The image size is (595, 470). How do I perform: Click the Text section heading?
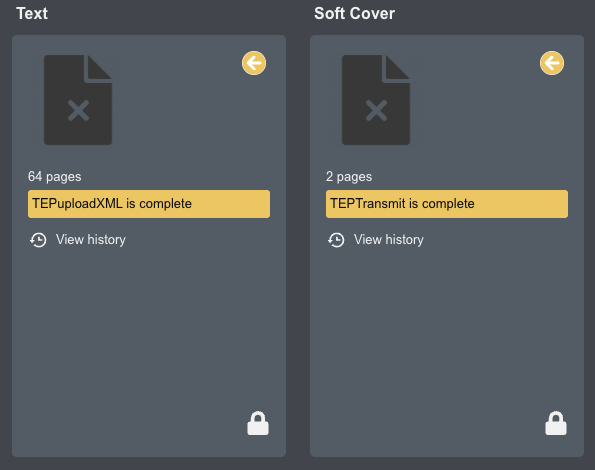click(32, 14)
